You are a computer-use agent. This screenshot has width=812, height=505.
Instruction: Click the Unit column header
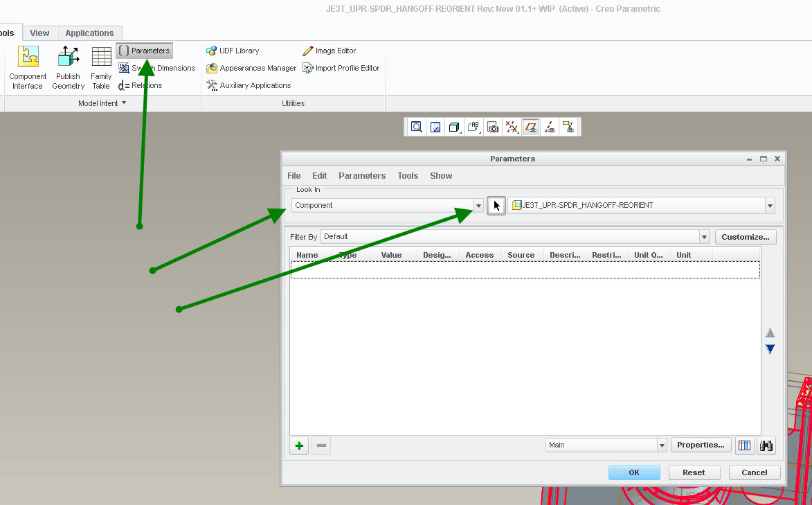pyautogui.click(x=692, y=255)
